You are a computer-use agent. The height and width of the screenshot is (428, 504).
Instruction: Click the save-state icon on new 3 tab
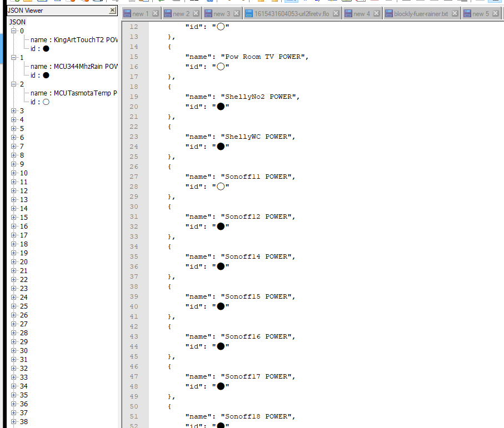click(x=208, y=14)
